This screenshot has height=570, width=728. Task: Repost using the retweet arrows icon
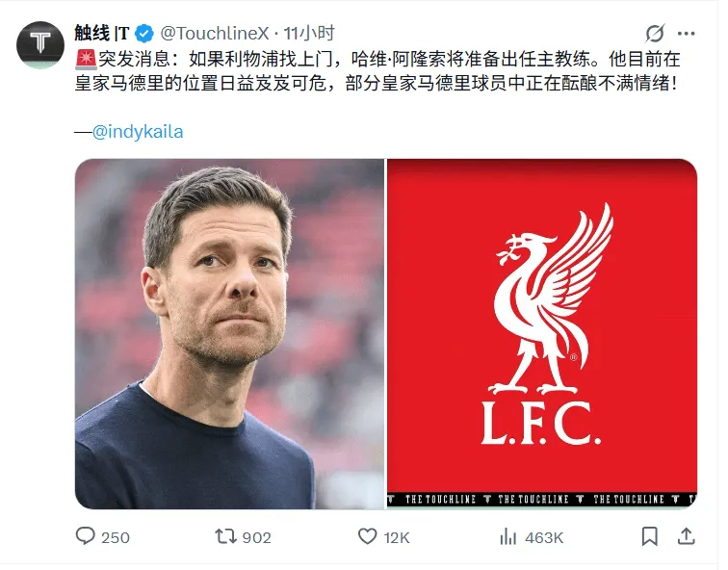click(225, 536)
